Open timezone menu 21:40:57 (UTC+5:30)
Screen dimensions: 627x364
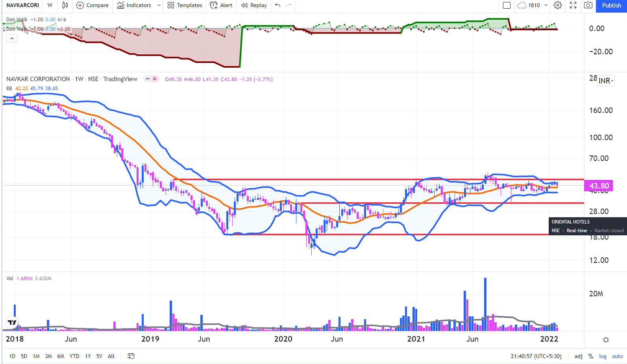[536, 356]
